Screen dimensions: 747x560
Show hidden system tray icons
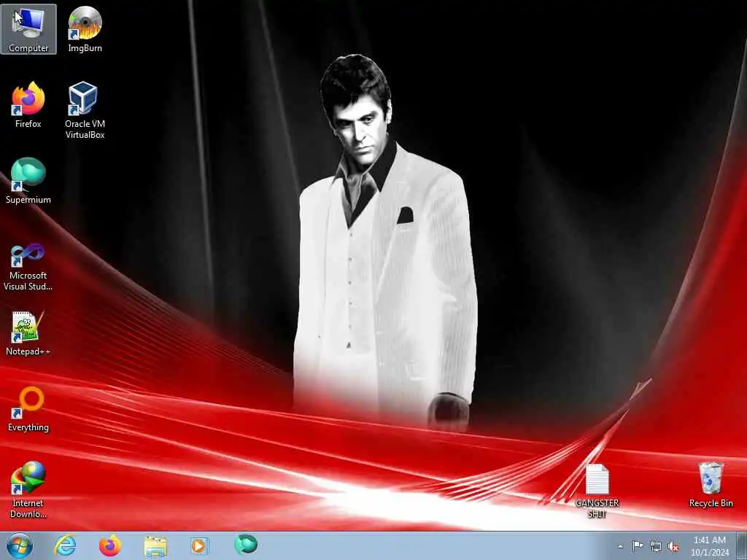point(620,546)
